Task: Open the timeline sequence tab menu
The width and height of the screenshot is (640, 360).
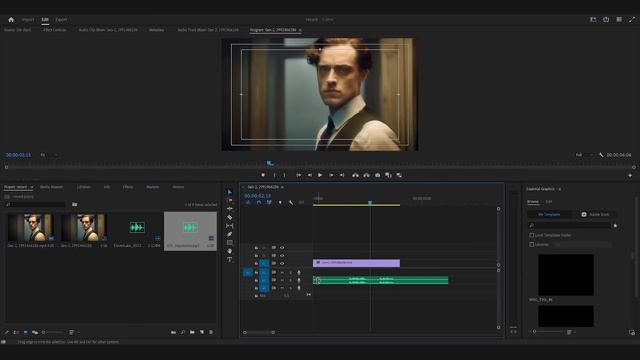Action: pos(282,187)
